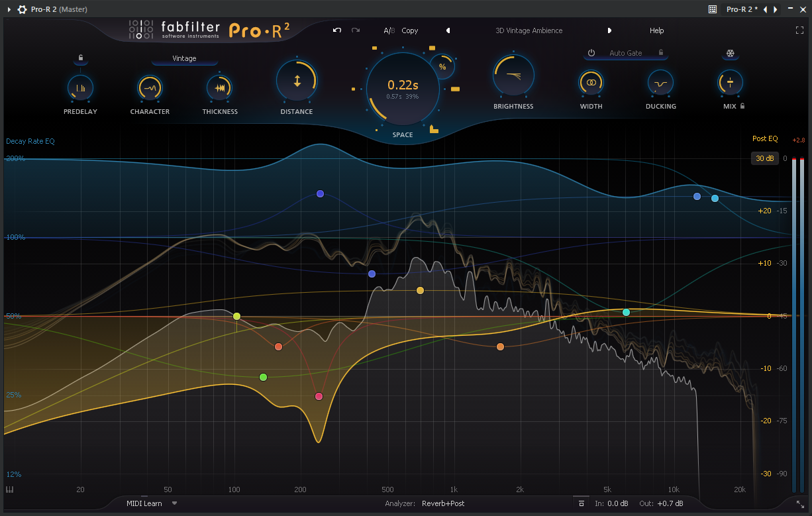Click the A/B Copy button
Screen dimensions: 812x516
(x=409, y=30)
